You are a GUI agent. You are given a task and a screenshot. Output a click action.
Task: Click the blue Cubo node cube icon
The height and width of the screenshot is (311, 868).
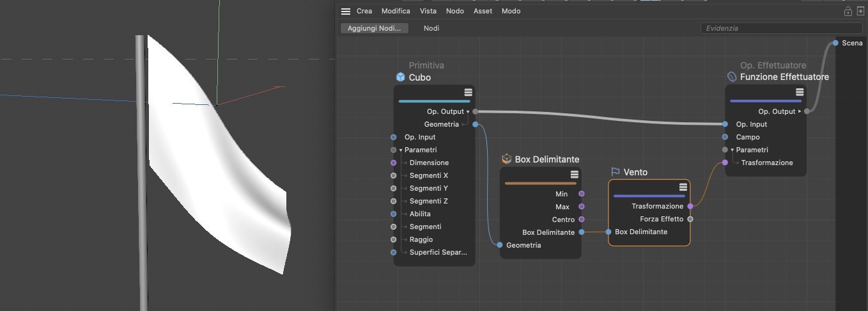coord(400,77)
